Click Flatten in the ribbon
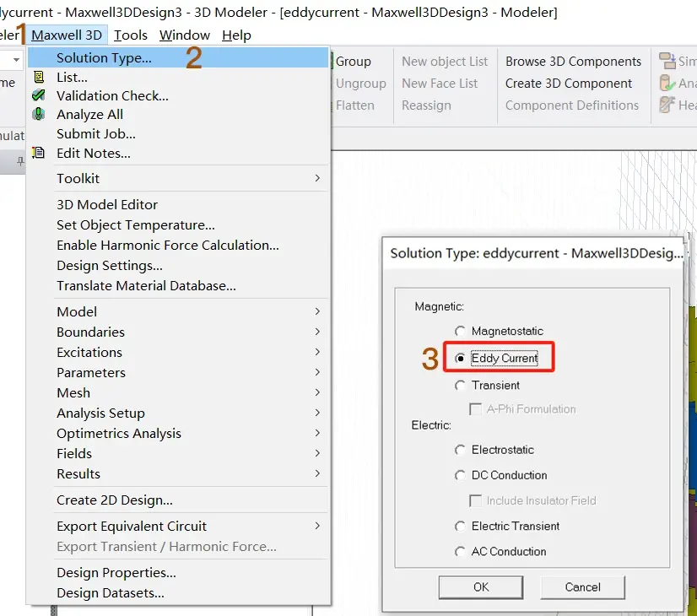Viewport: 697px width, 616px height. pos(354,105)
